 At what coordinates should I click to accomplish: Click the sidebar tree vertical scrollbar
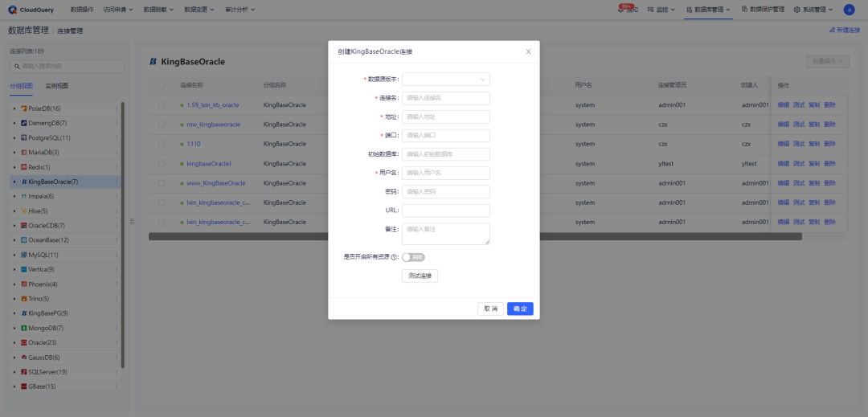123,235
